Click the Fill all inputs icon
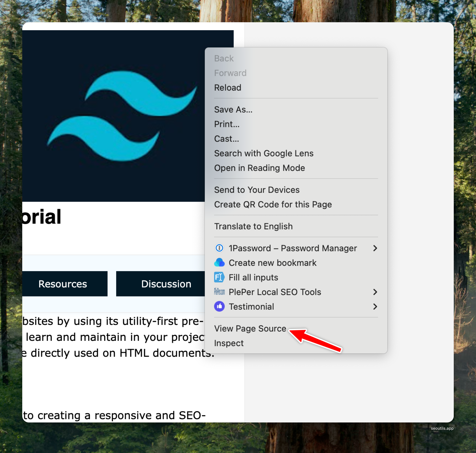Viewport: 476px width, 453px height. pos(219,277)
